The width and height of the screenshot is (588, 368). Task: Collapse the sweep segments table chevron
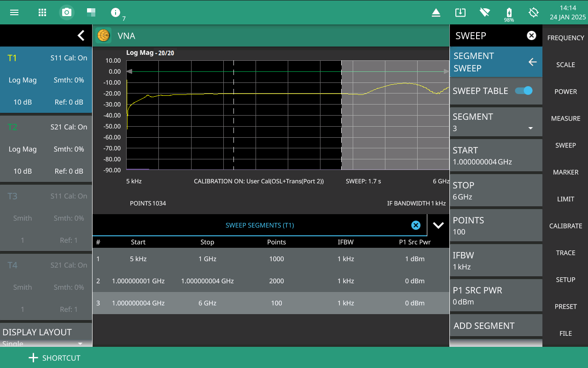(438, 225)
